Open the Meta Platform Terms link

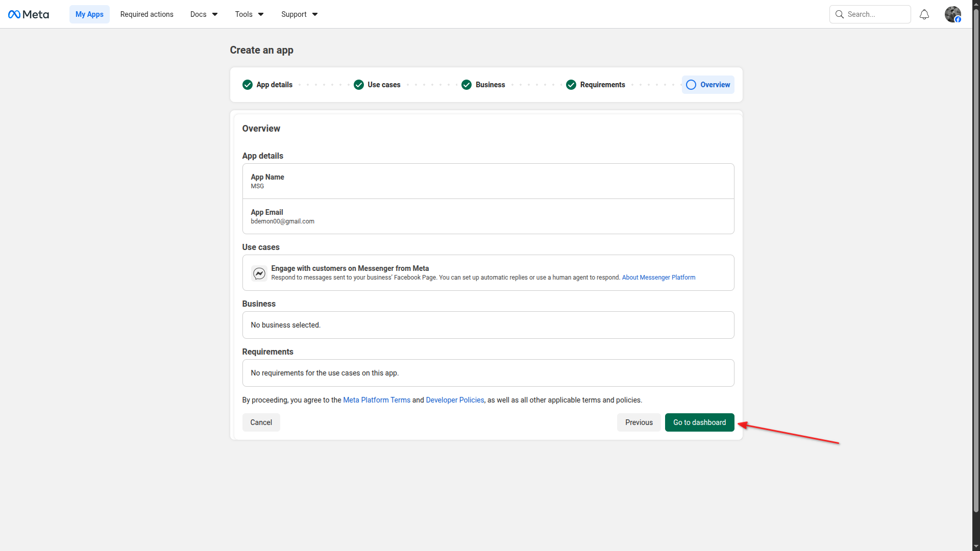(376, 400)
